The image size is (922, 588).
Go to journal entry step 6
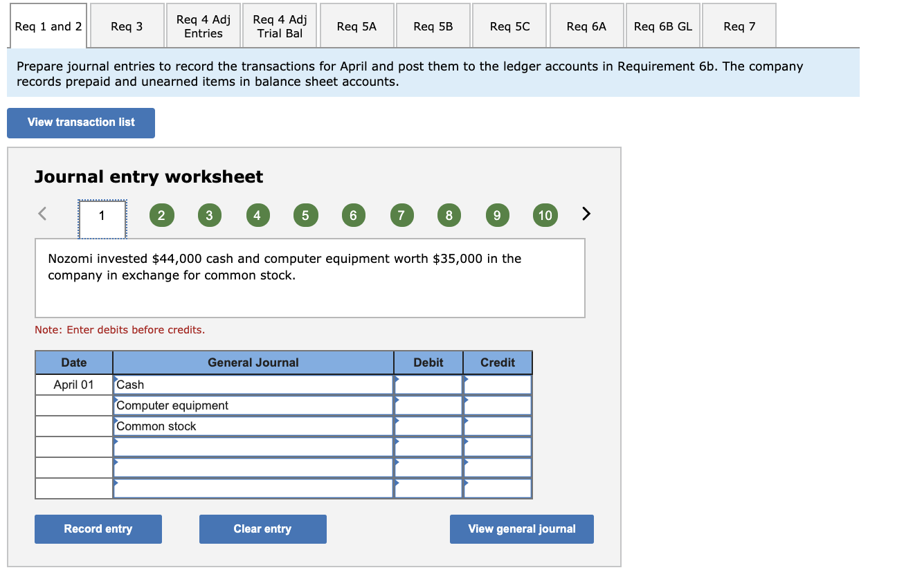pyautogui.click(x=353, y=215)
